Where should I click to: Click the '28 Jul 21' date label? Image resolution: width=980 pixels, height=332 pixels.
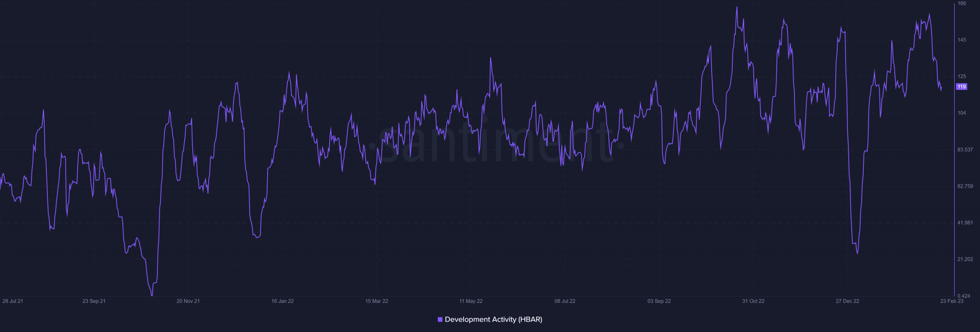tap(13, 301)
